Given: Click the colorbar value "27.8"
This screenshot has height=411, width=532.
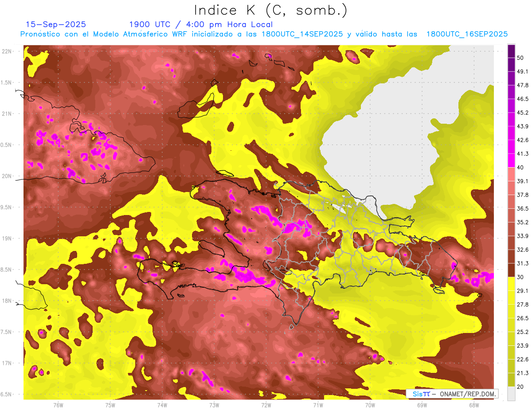Looking at the screenshot, I should click(523, 305).
